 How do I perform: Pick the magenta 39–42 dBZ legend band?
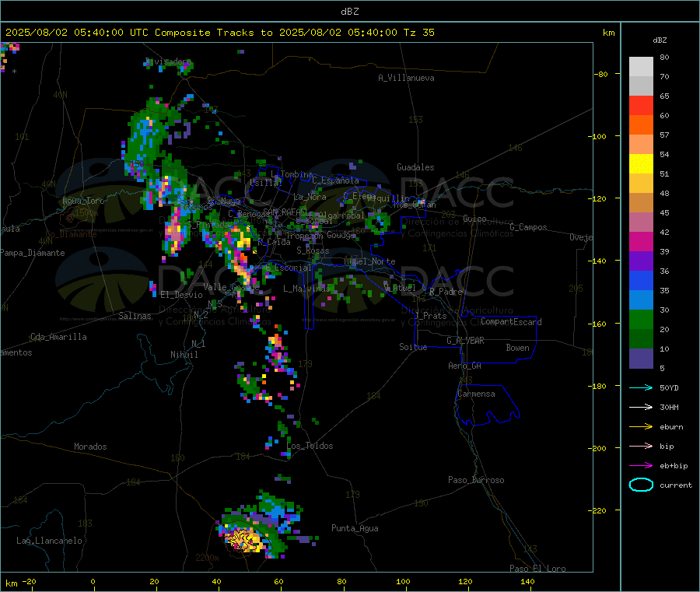[641, 241]
